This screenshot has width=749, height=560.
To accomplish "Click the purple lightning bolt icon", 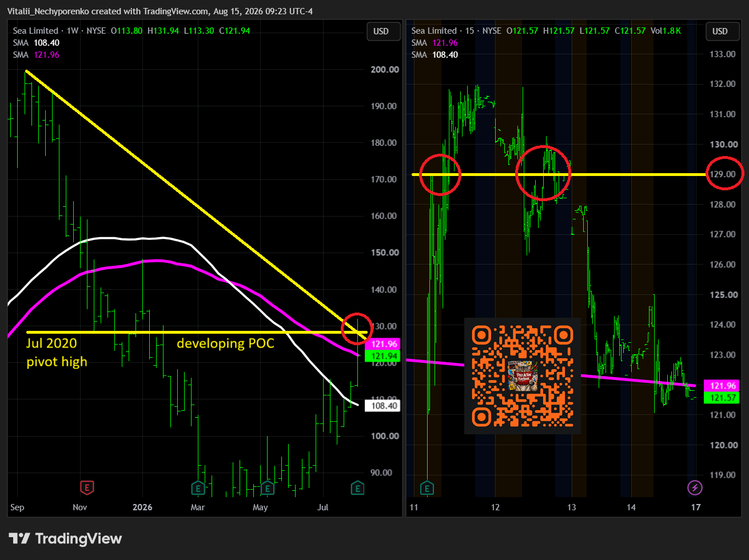I will pyautogui.click(x=695, y=487).
